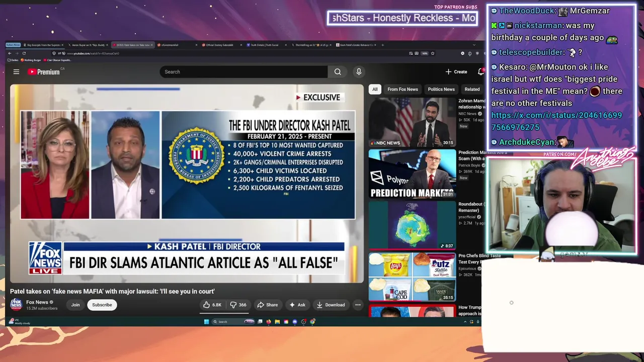Like the video with thumbs up
644x362 pixels.
pyautogui.click(x=212, y=305)
